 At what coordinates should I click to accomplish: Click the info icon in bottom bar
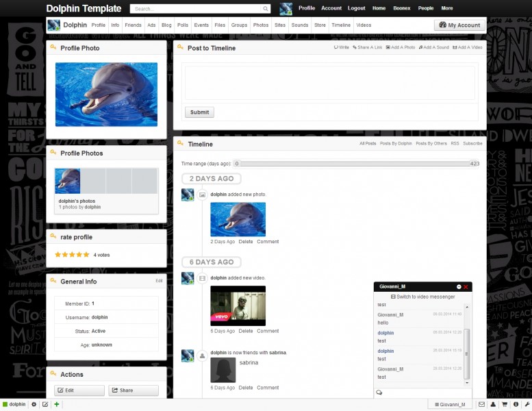tap(516, 405)
